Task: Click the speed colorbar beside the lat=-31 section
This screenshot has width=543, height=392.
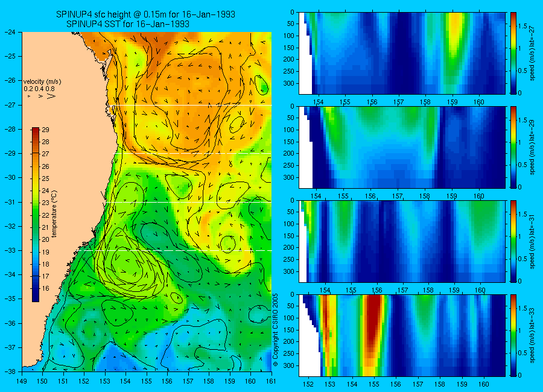Action: coord(513,241)
